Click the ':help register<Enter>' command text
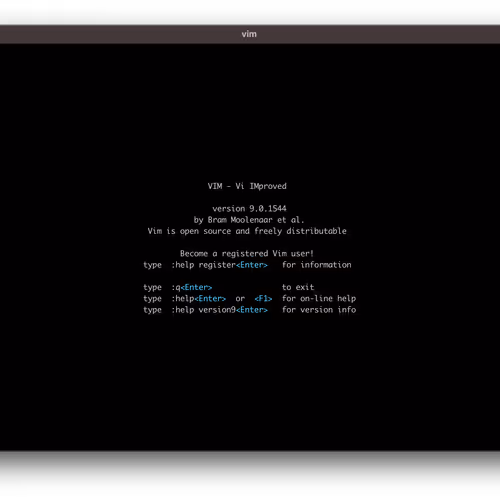Image resolution: width=500 pixels, height=500 pixels. [x=219, y=265]
